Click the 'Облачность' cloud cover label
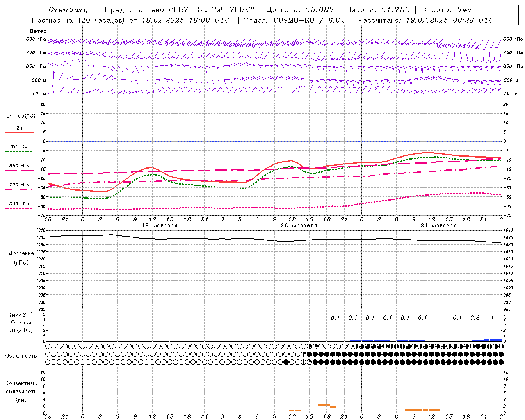This screenshot has width=525, height=420. pos(21,356)
